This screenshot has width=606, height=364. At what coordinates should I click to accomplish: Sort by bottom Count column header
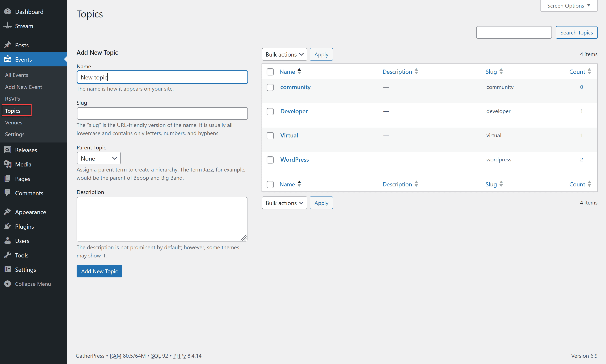[577, 184]
